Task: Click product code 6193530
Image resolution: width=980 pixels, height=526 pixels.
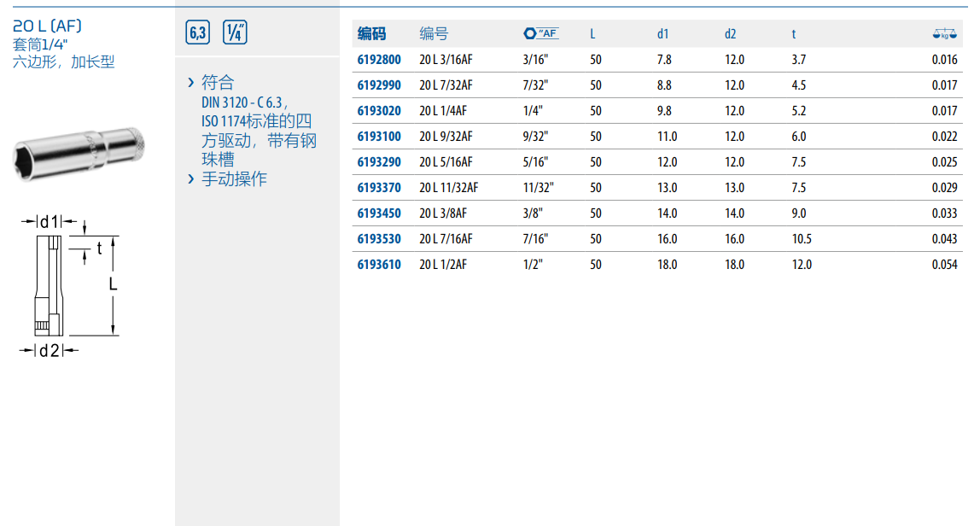Action: (x=378, y=239)
